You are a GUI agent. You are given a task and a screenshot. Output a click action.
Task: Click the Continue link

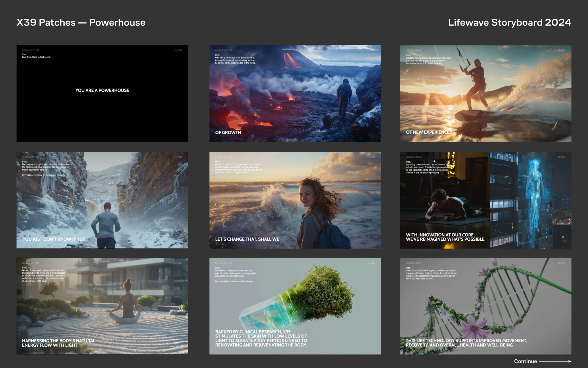point(525,361)
